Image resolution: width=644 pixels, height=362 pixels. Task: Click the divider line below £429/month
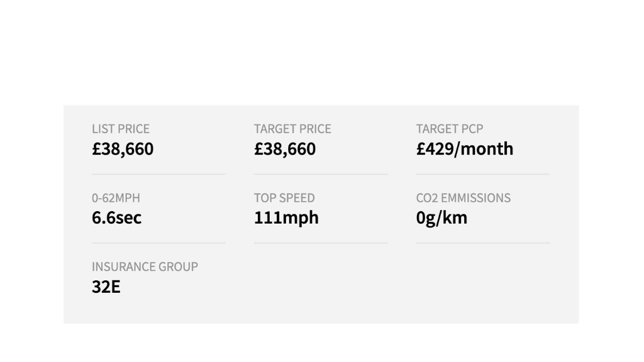click(482, 174)
